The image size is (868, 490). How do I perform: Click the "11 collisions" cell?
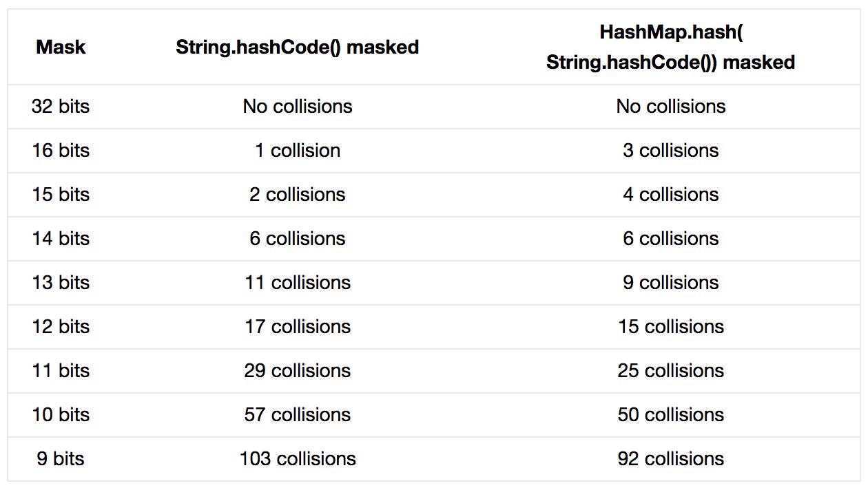[297, 283]
